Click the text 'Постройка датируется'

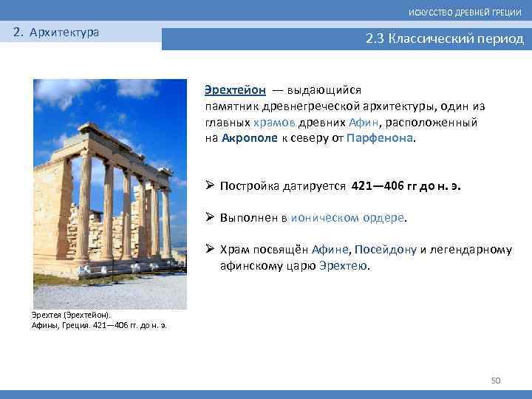click(x=282, y=186)
